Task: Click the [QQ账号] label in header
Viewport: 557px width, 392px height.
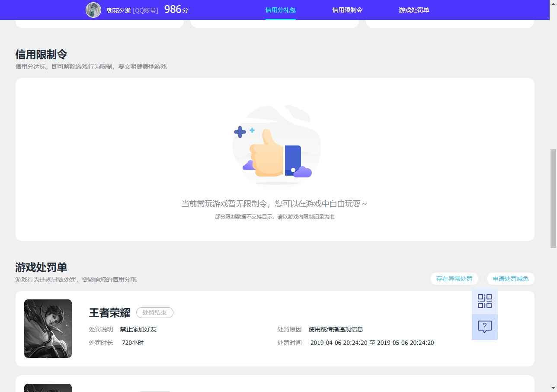Action: coord(145,10)
